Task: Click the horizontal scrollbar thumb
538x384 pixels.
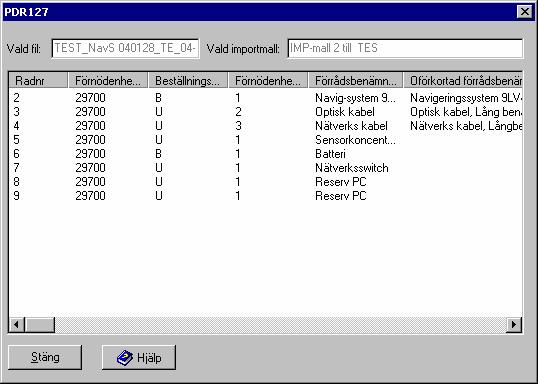Action: [39, 324]
